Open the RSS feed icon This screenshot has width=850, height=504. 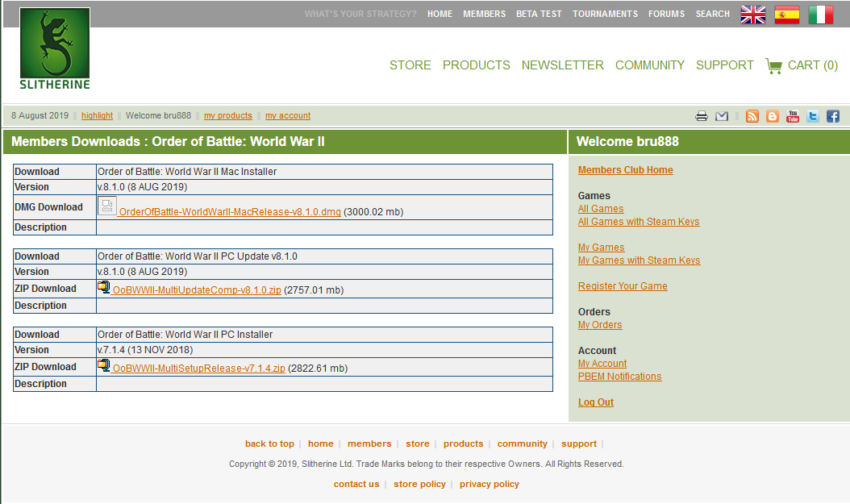(752, 116)
